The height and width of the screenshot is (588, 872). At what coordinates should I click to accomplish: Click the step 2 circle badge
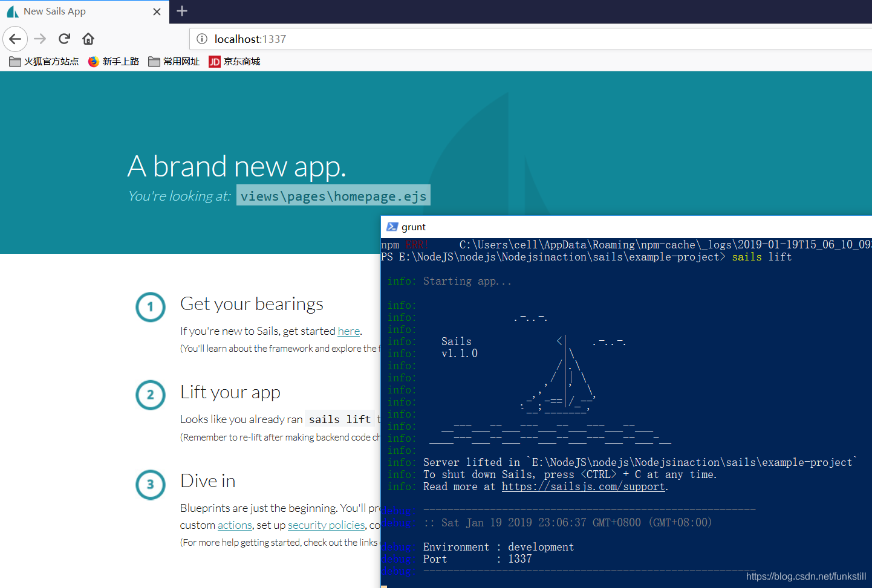[x=151, y=395]
